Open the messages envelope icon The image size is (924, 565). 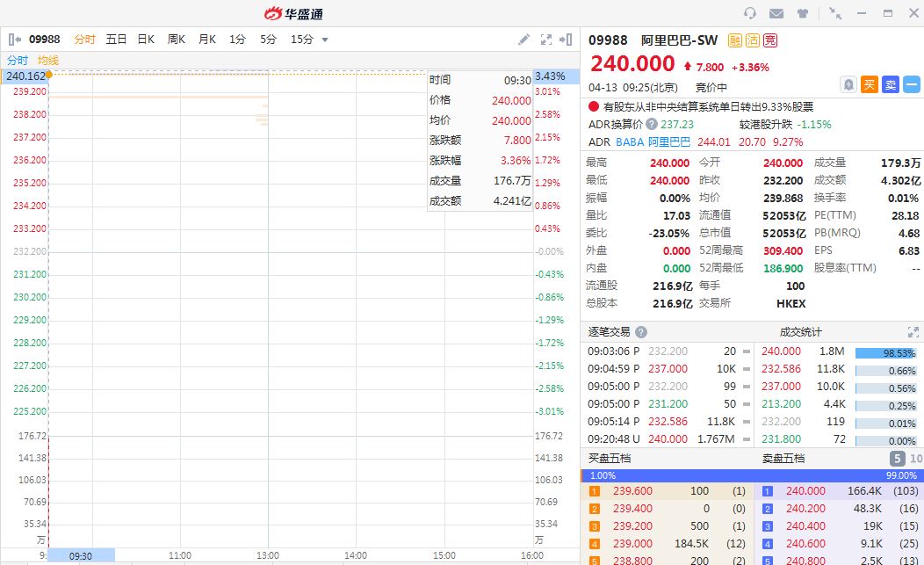click(776, 13)
